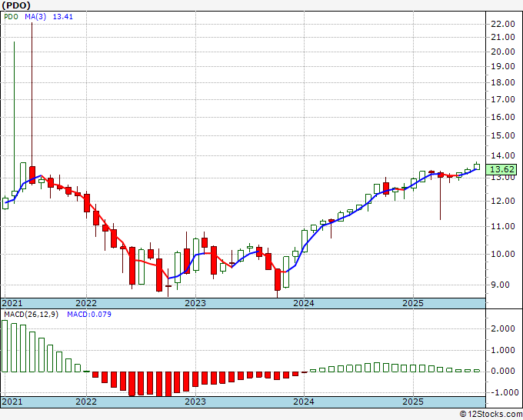Click the 11.00 price axis label

(x=503, y=226)
